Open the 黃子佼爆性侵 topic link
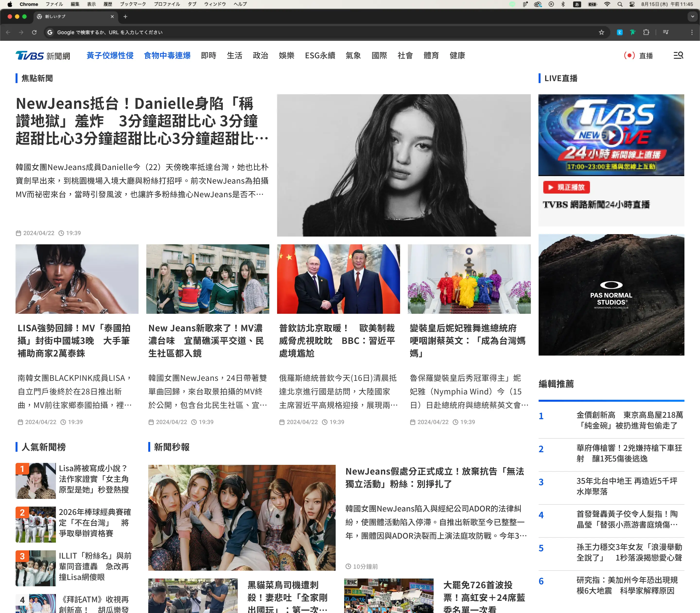Viewport: 700px width, 613px height. [x=110, y=55]
